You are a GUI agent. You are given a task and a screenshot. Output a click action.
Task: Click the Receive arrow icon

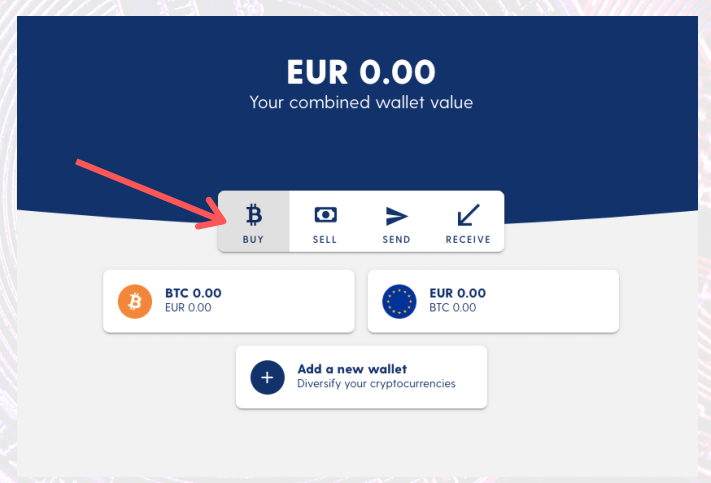[468, 215]
